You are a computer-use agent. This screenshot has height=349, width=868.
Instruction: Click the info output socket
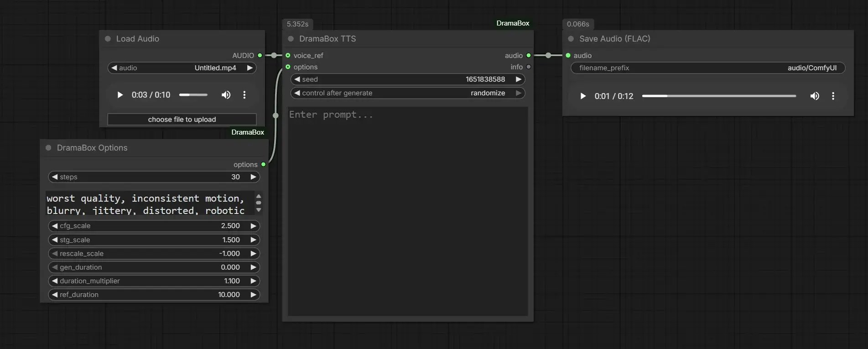coord(529,67)
